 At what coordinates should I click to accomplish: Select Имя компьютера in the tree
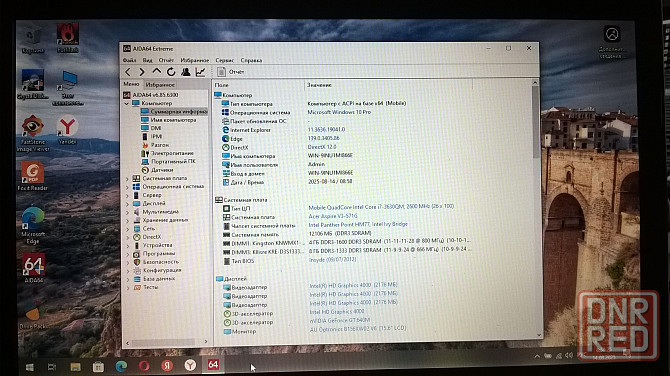(169, 120)
